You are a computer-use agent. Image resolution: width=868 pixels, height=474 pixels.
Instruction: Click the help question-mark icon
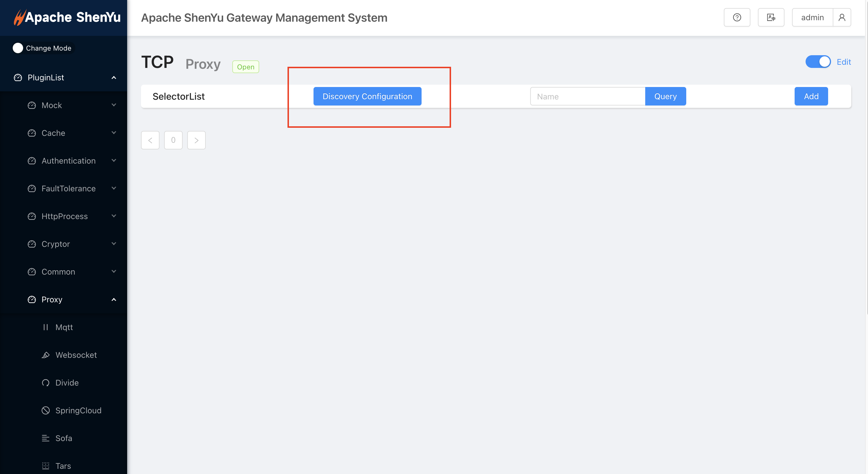[x=737, y=17]
